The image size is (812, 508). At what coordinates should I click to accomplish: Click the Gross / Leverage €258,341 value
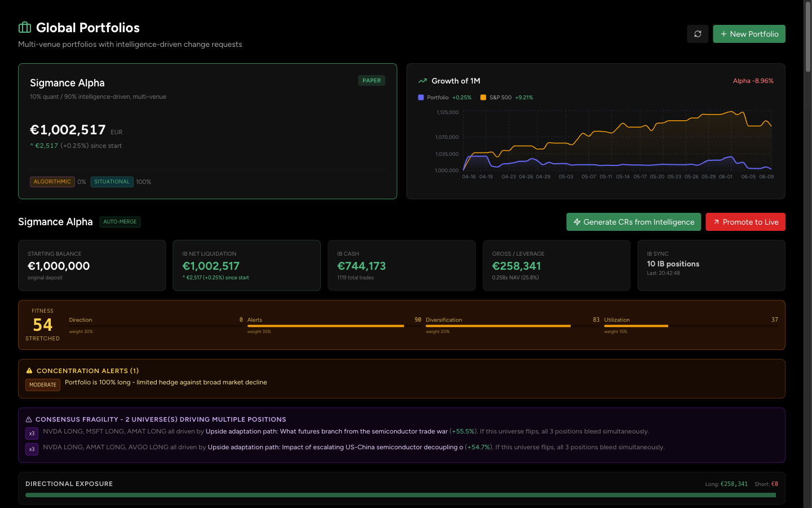[517, 266]
